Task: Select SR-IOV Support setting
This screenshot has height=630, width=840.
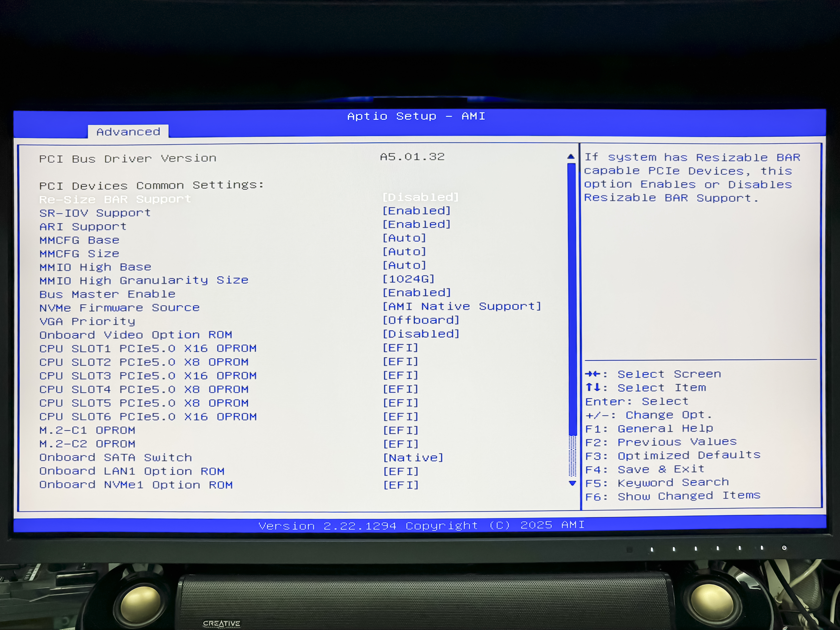Action: click(95, 213)
